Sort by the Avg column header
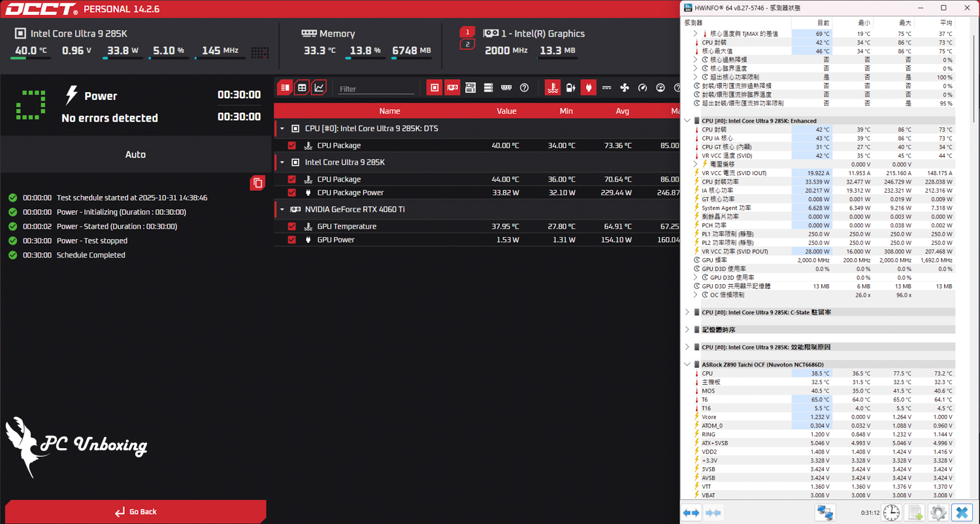This screenshot has width=980, height=524. point(622,111)
